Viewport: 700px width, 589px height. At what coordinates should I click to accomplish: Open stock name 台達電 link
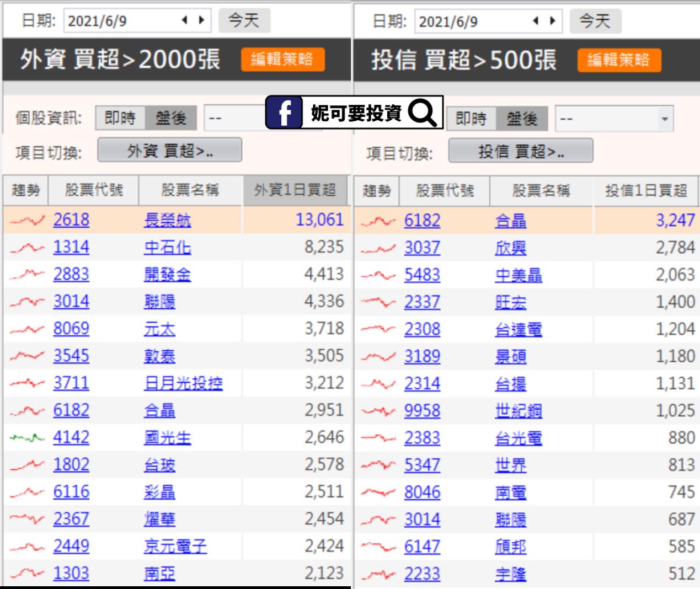pos(519,329)
